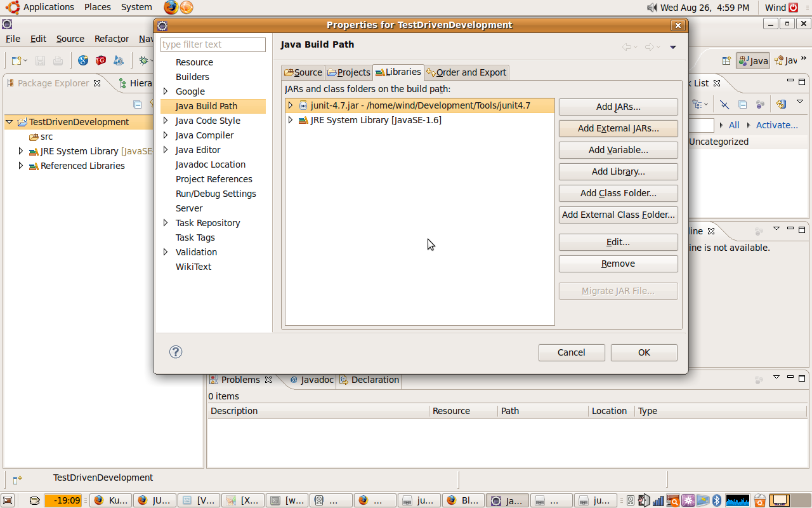Viewport: 812px width, 508px height.
Task: Expand the junit-4.7.jar build path entry
Action: point(291,105)
